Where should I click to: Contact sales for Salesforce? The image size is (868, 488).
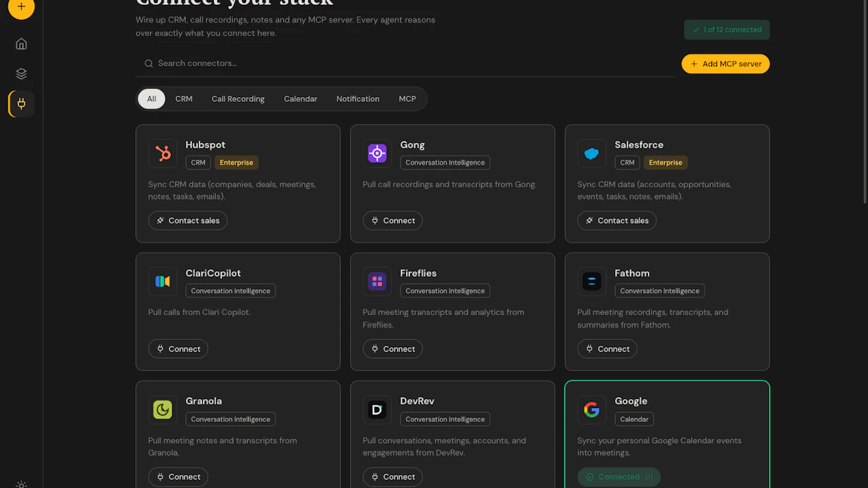click(617, 221)
